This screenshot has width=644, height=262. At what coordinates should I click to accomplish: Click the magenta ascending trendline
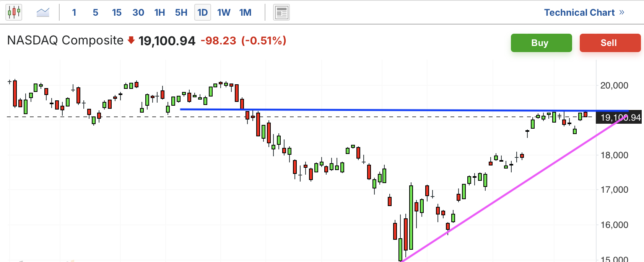point(512,188)
